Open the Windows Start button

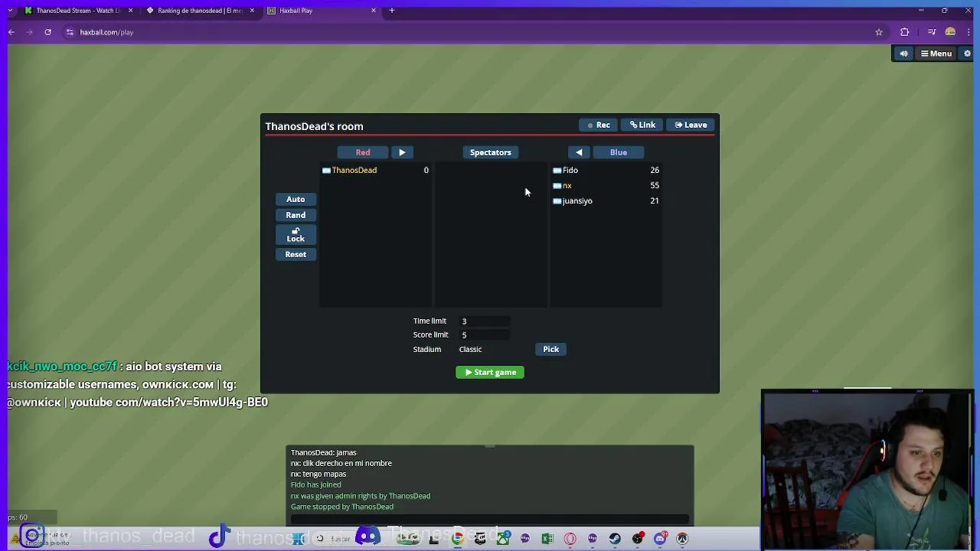pyautogui.click(x=298, y=539)
